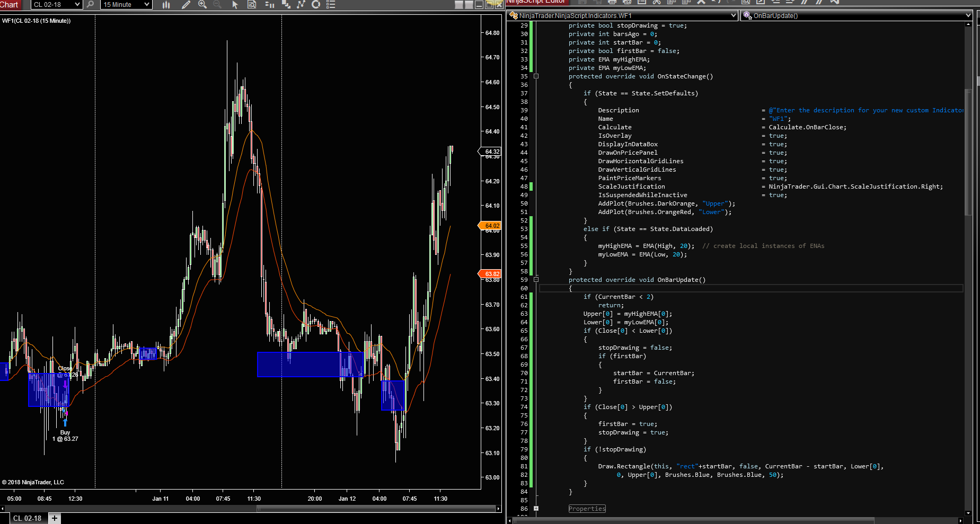This screenshot has width=980, height=524.
Task: Open the CL 02-18 instrument dropdown
Action: point(56,5)
